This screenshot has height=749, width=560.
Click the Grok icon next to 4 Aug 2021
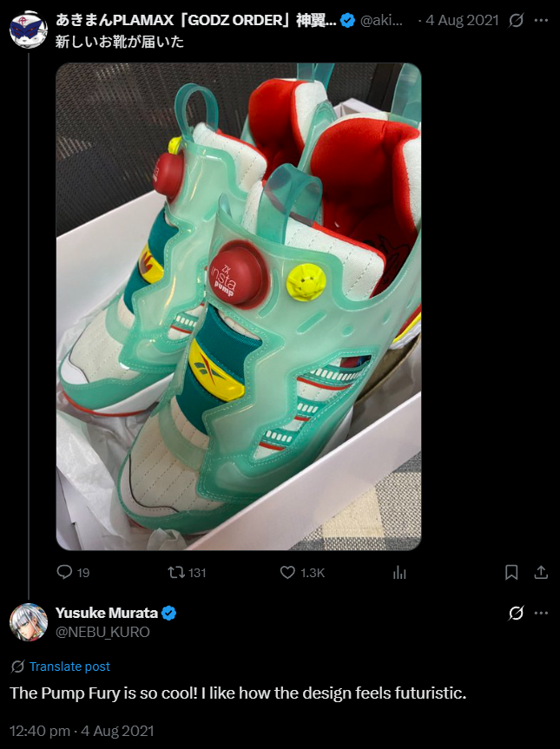(516, 21)
